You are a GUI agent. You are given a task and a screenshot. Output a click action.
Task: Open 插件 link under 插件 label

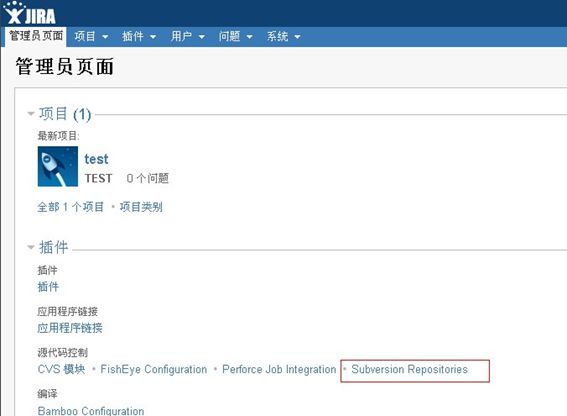point(48,287)
